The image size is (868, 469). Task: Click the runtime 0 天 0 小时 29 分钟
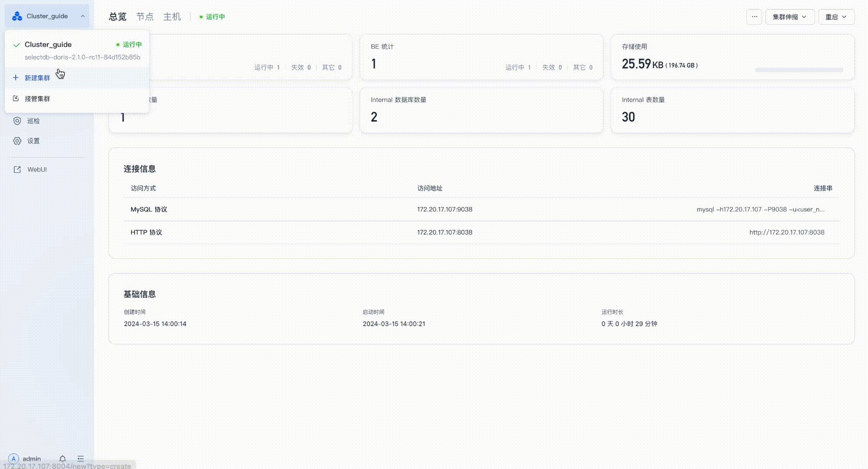pos(629,324)
